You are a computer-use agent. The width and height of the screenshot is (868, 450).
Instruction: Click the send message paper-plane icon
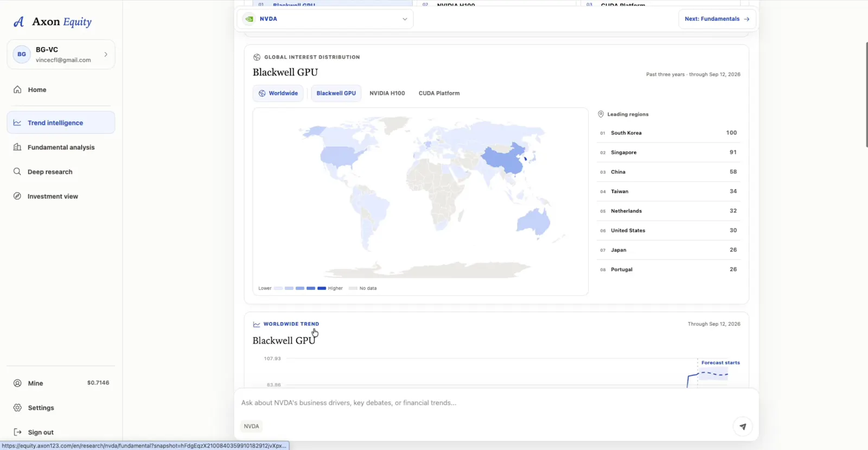pyautogui.click(x=743, y=427)
